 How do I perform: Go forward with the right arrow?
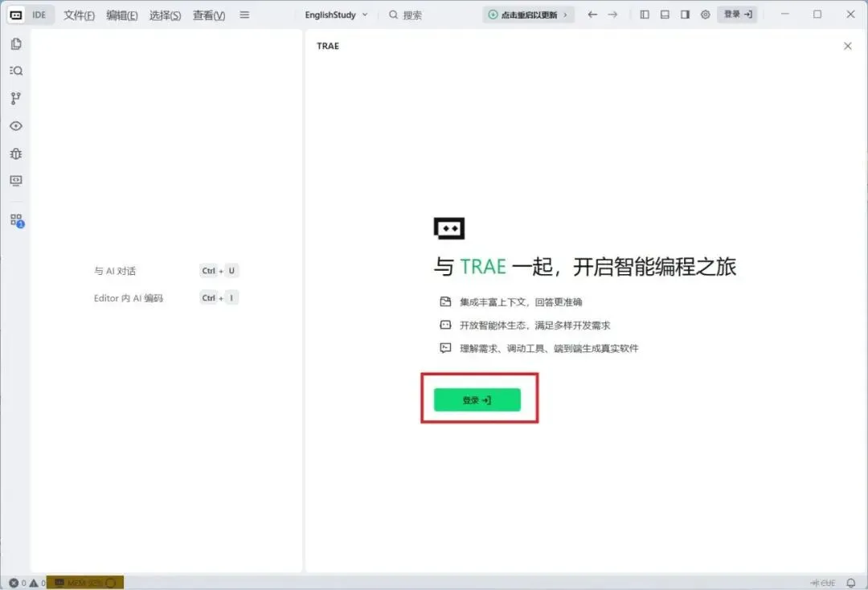[x=612, y=14]
